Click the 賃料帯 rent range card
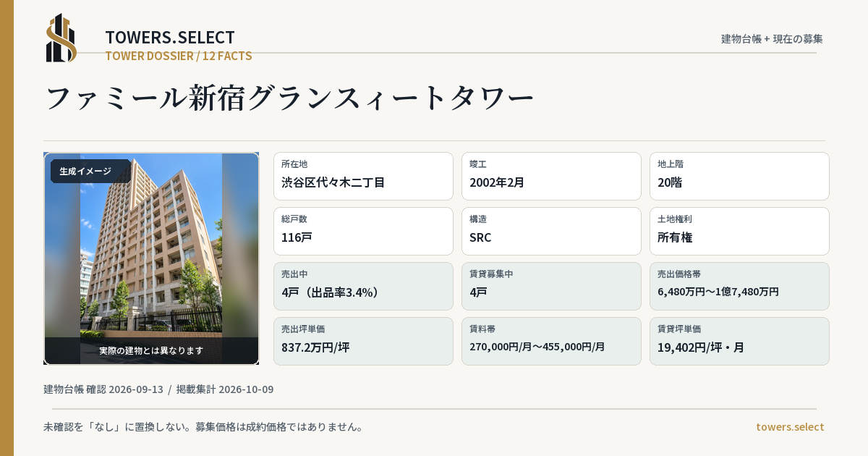 [551, 341]
